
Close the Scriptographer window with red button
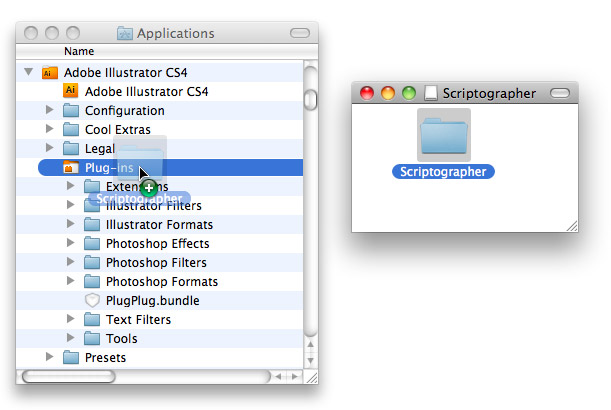click(367, 93)
